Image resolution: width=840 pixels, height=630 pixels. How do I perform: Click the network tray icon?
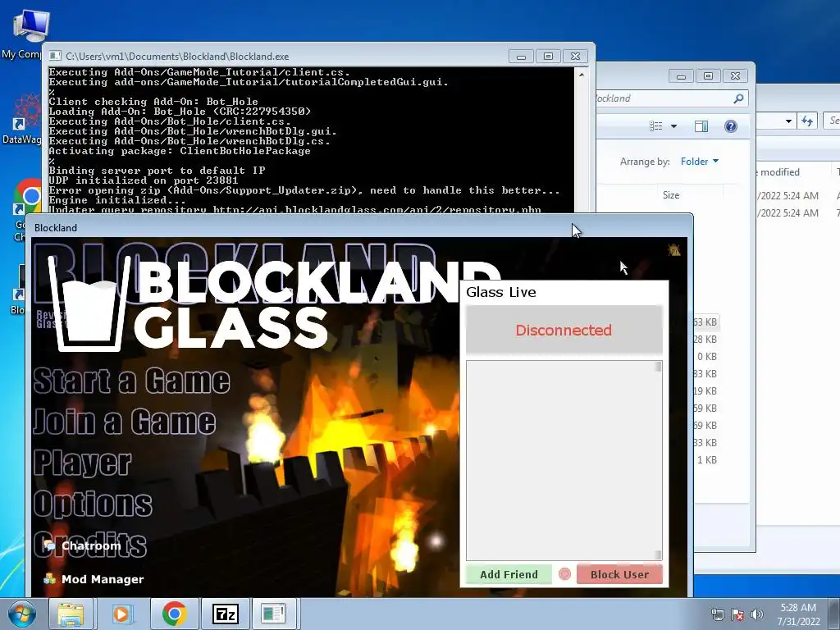coord(717,614)
